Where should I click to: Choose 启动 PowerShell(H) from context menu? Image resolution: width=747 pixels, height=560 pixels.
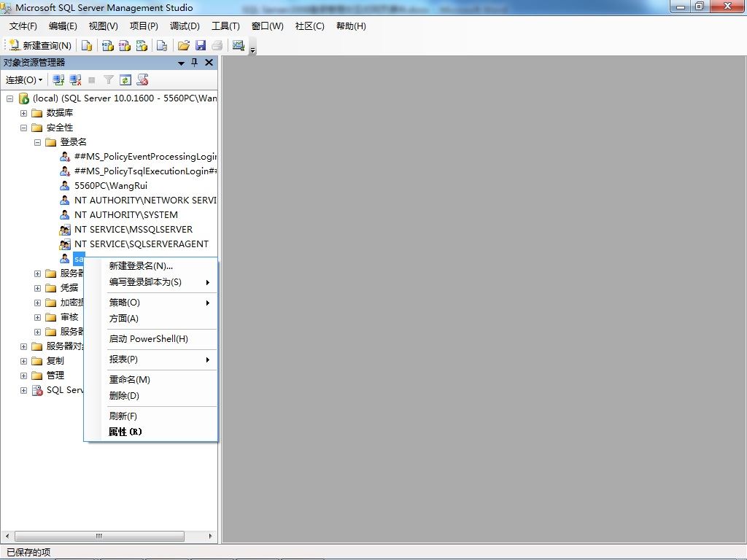pyautogui.click(x=150, y=339)
